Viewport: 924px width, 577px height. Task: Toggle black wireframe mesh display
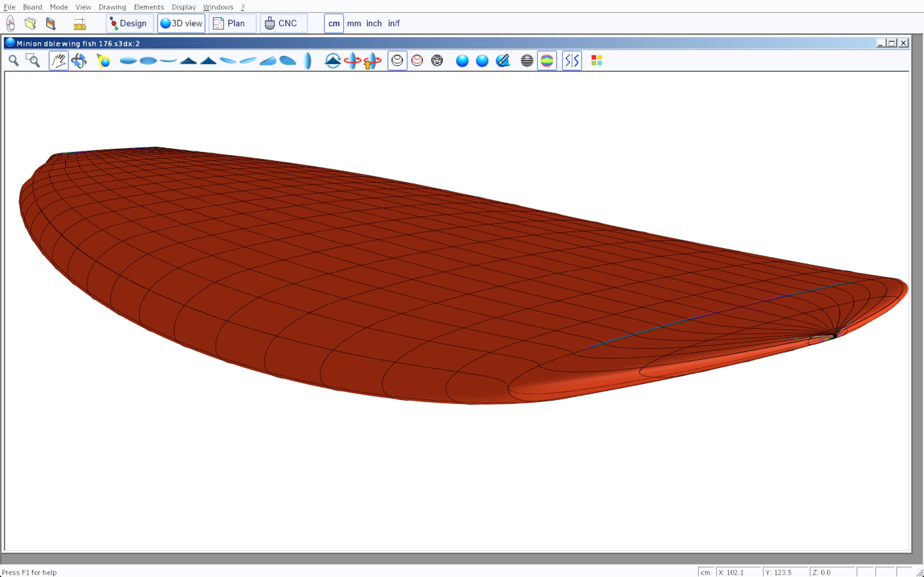[x=437, y=61]
